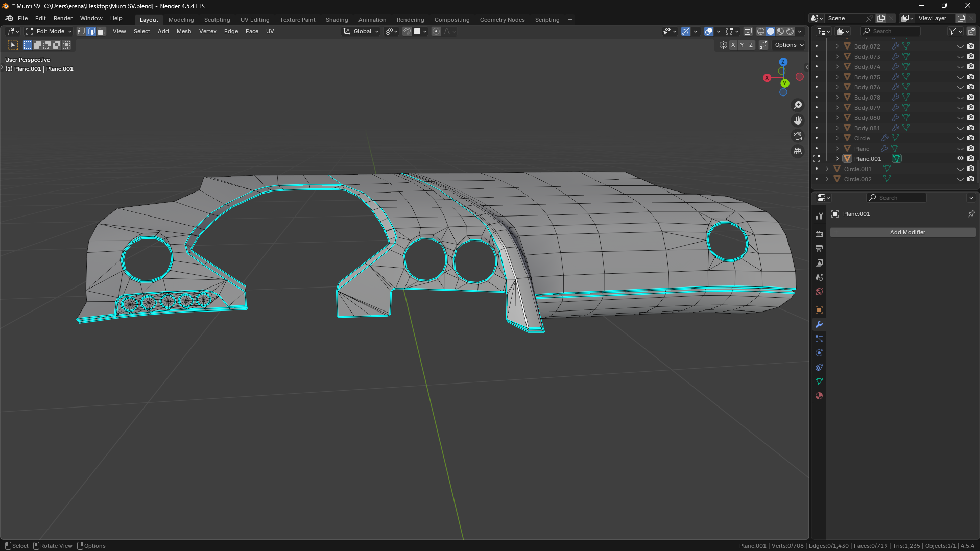Click the pan view hand gizmo
The height and width of the screenshot is (551, 980).
point(797,121)
